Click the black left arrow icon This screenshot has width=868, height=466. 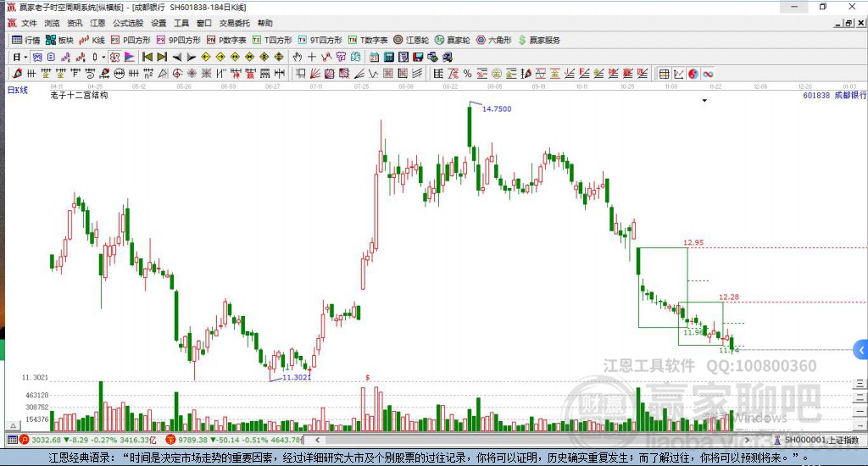click(x=176, y=57)
